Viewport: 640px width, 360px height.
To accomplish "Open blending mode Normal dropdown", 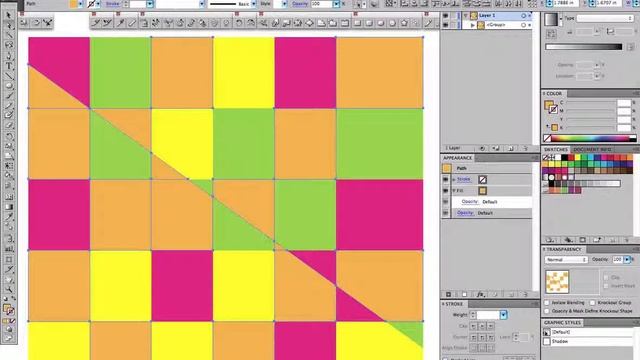I will pyautogui.click(x=566, y=260).
